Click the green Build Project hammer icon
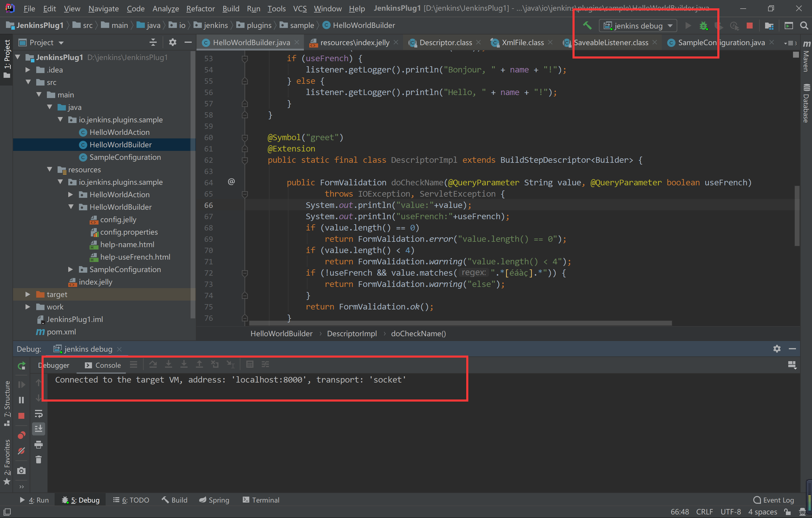Image resolution: width=812 pixels, height=518 pixels. coord(587,25)
